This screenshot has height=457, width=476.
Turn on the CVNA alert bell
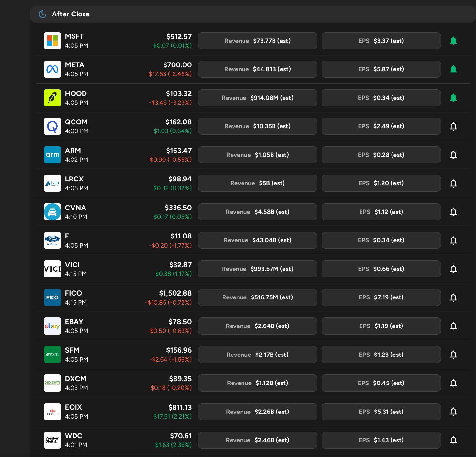click(x=453, y=212)
